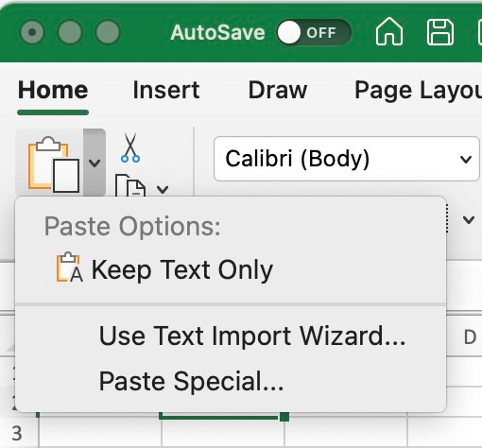Select row 3 header
482x448 pixels.
17,434
